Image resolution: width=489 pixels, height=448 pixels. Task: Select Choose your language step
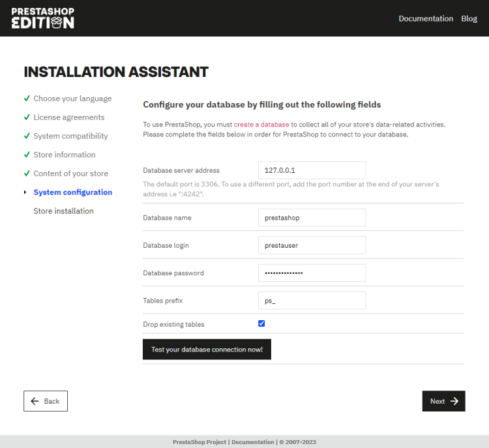(72, 98)
